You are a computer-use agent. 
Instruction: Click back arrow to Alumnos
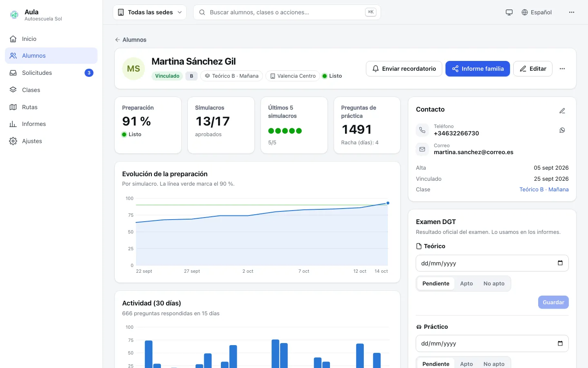(118, 40)
